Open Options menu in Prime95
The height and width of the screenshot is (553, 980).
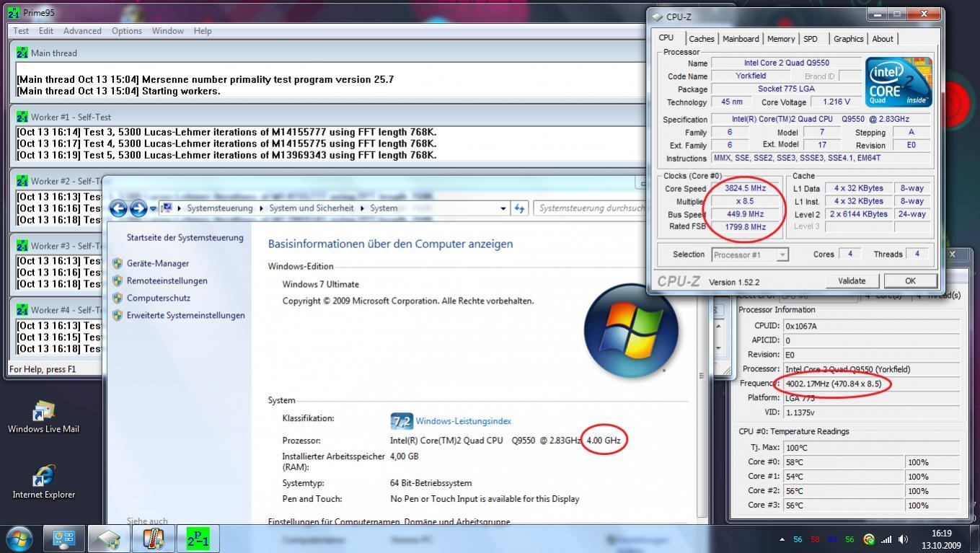point(126,31)
